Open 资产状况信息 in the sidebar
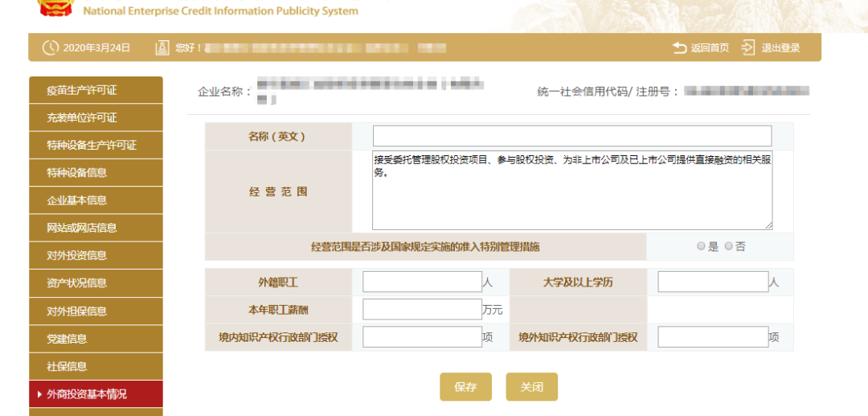This screenshot has width=868, height=416. (x=95, y=283)
